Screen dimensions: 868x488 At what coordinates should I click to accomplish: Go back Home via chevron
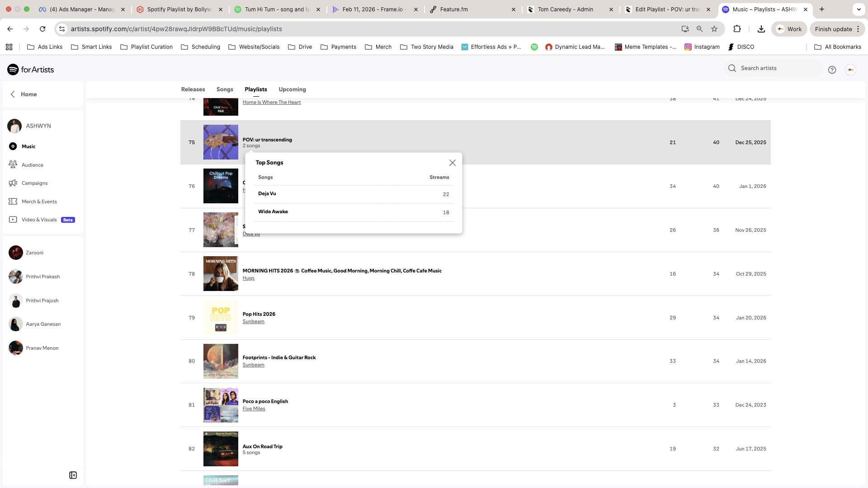(x=13, y=94)
